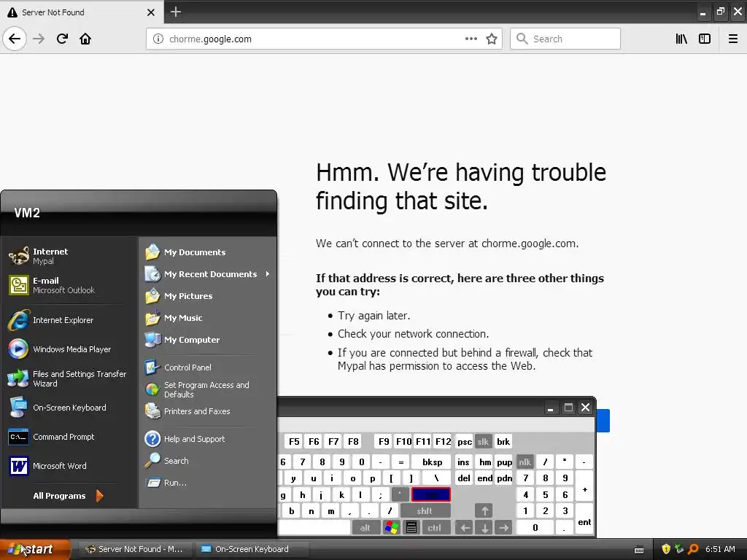
Task: Click the up arrow key on keyboard
Action: pos(484,511)
